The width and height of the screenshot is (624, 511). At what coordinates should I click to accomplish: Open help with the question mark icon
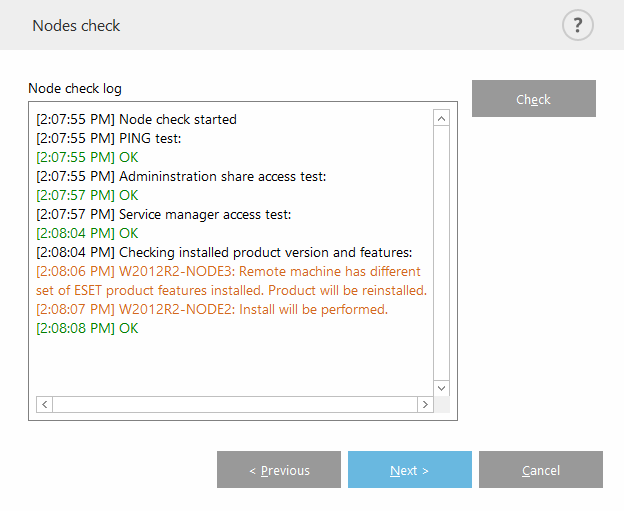[x=578, y=25]
